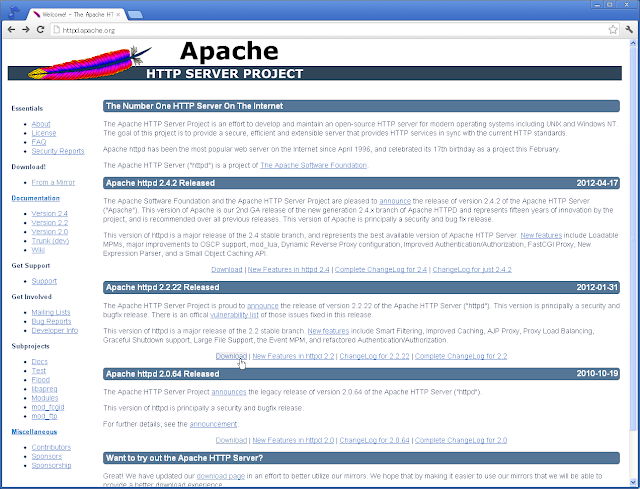This screenshot has height=489, width=640.
Task: Open the mod_fcgid link
Action: [48, 407]
